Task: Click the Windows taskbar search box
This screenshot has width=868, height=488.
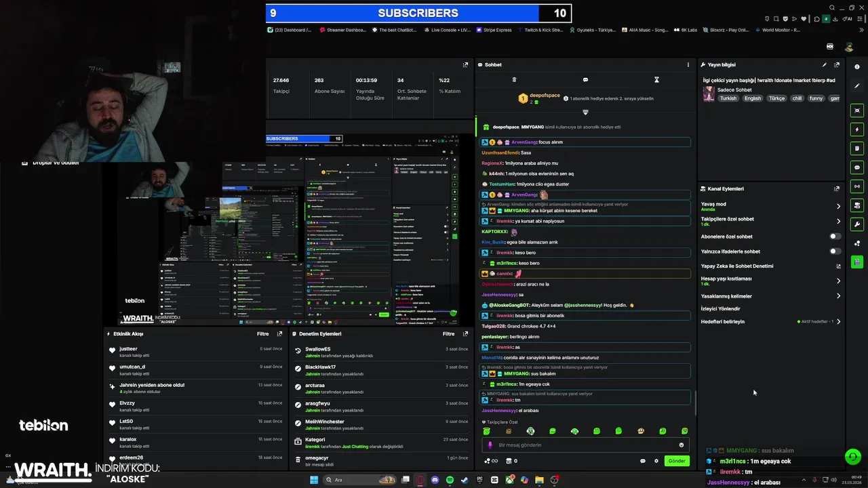Action: click(x=359, y=480)
